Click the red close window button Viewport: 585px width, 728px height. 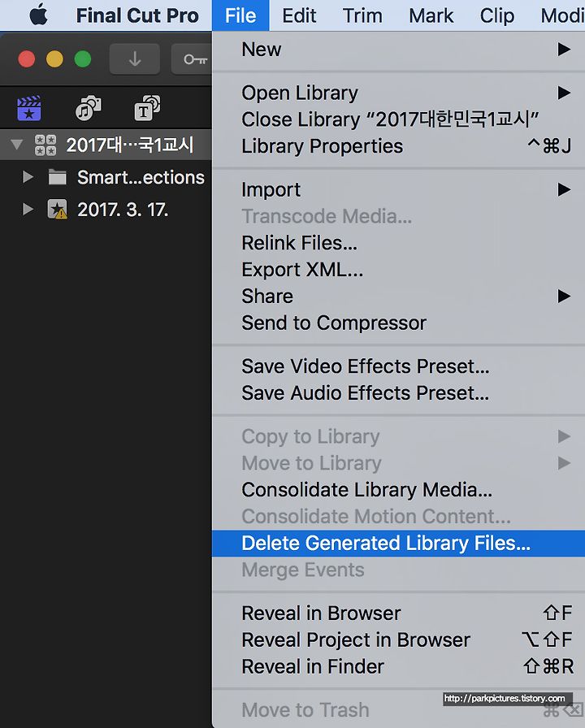[x=27, y=59]
